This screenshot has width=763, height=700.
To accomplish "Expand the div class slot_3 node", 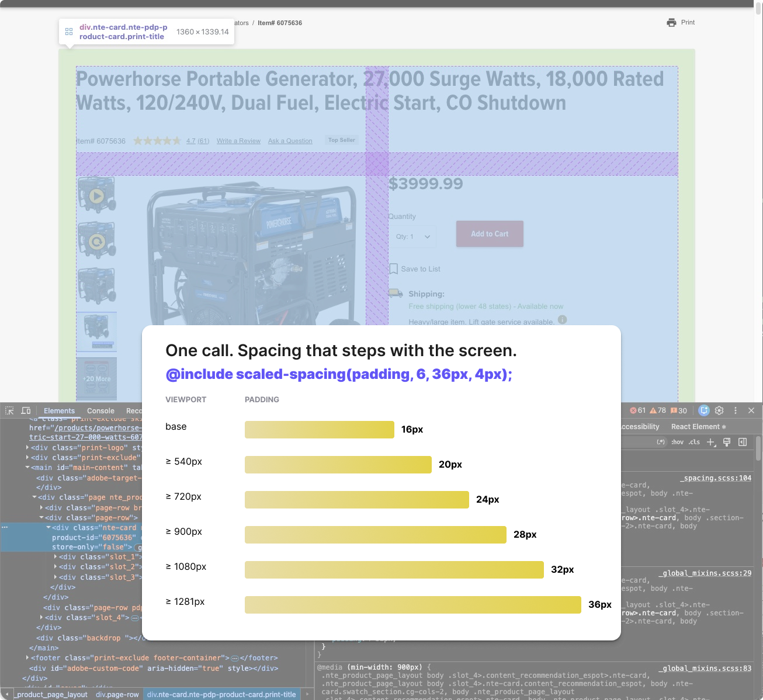I will click(x=56, y=577).
